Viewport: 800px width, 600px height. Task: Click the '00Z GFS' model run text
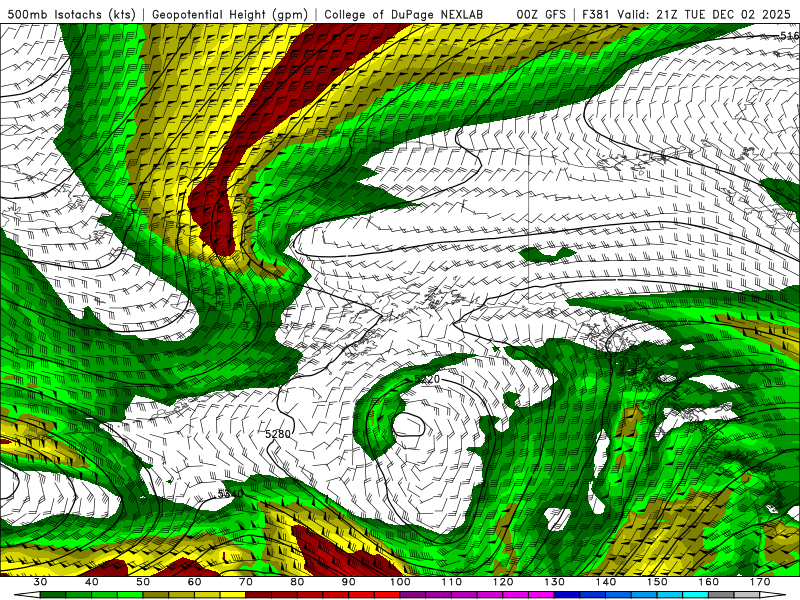[541, 15]
